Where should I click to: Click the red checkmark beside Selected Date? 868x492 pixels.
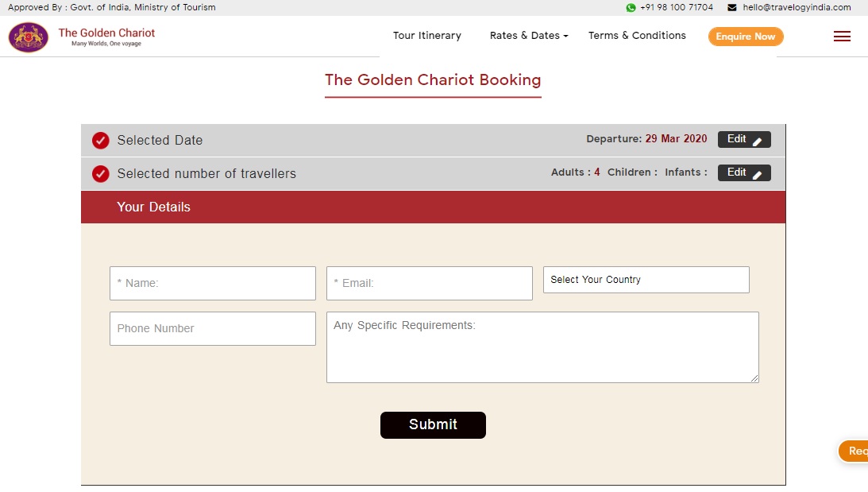[x=100, y=141]
